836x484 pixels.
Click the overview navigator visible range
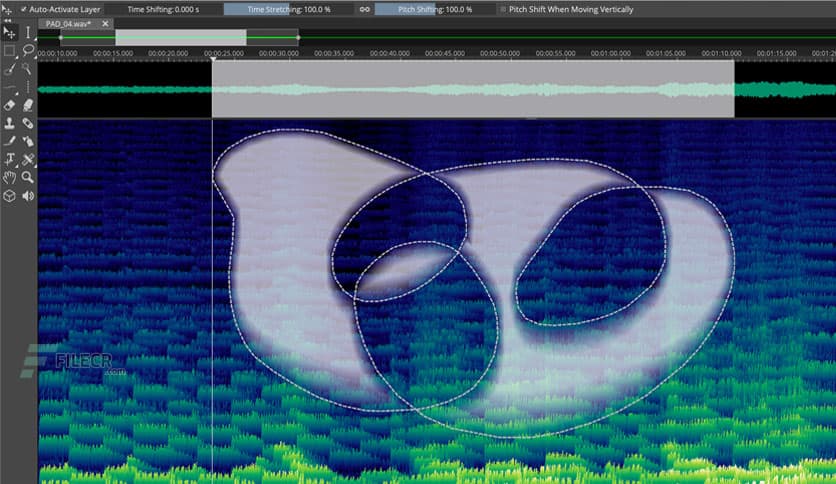pos(181,37)
